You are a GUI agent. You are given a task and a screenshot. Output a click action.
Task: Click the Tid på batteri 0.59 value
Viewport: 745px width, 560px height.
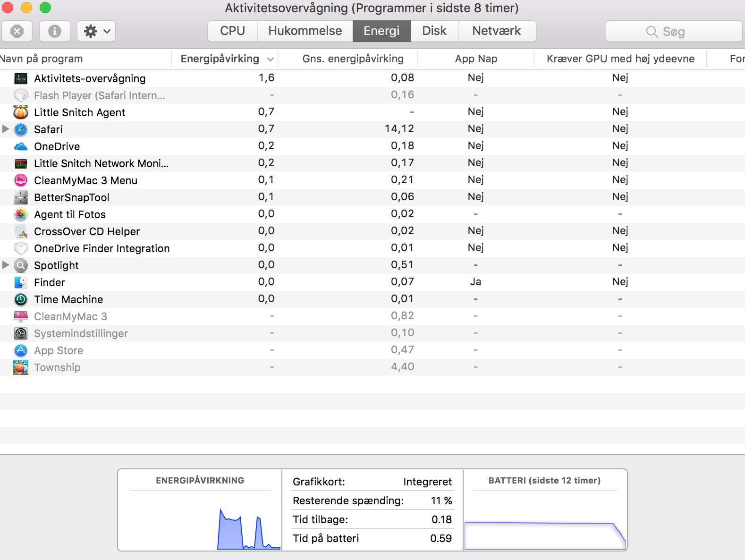coord(441,538)
